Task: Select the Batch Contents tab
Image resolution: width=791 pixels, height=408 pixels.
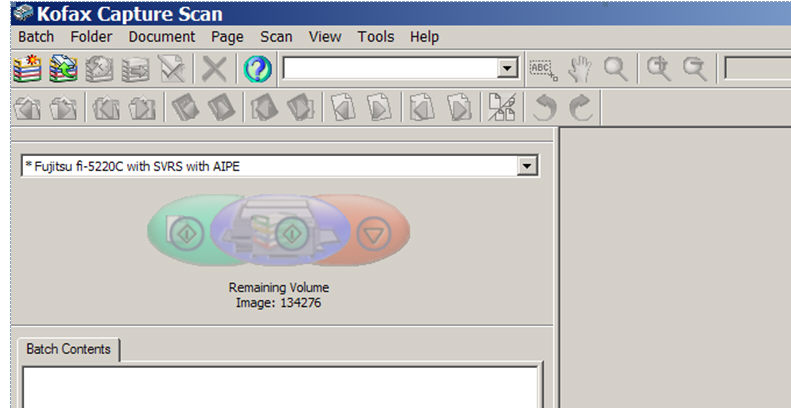Action: tap(67, 349)
